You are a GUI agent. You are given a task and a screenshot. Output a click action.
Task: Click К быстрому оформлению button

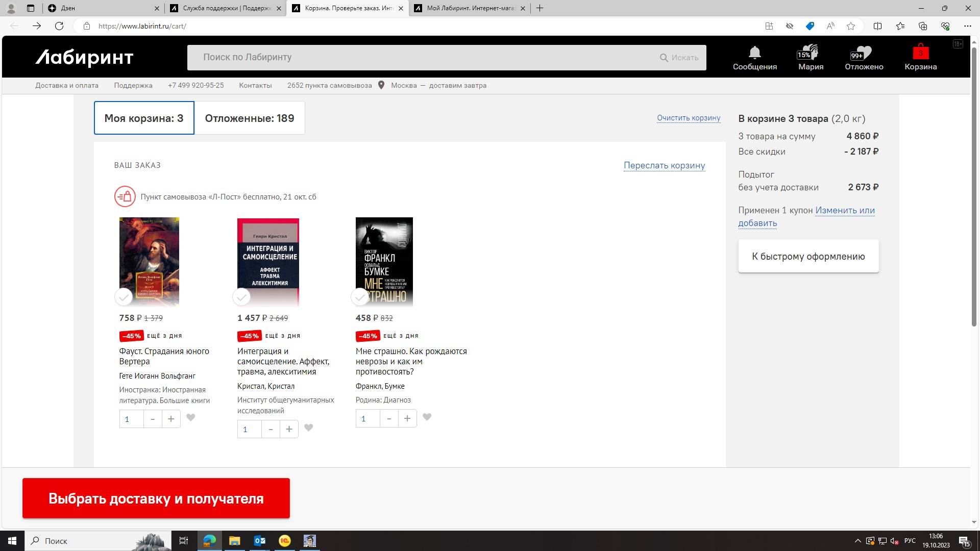pyautogui.click(x=808, y=256)
